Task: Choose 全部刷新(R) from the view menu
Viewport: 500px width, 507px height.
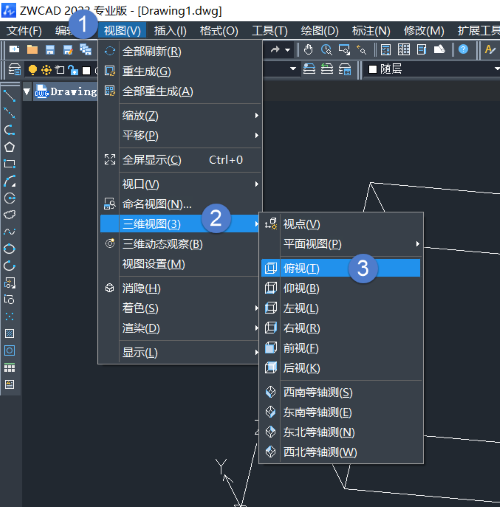Action: pyautogui.click(x=180, y=51)
